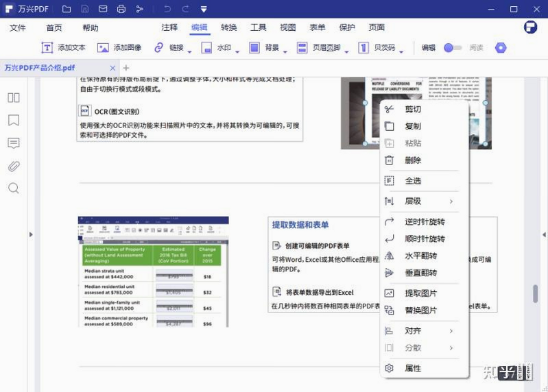
Task: Click the 背景 background tool
Action: click(x=264, y=47)
